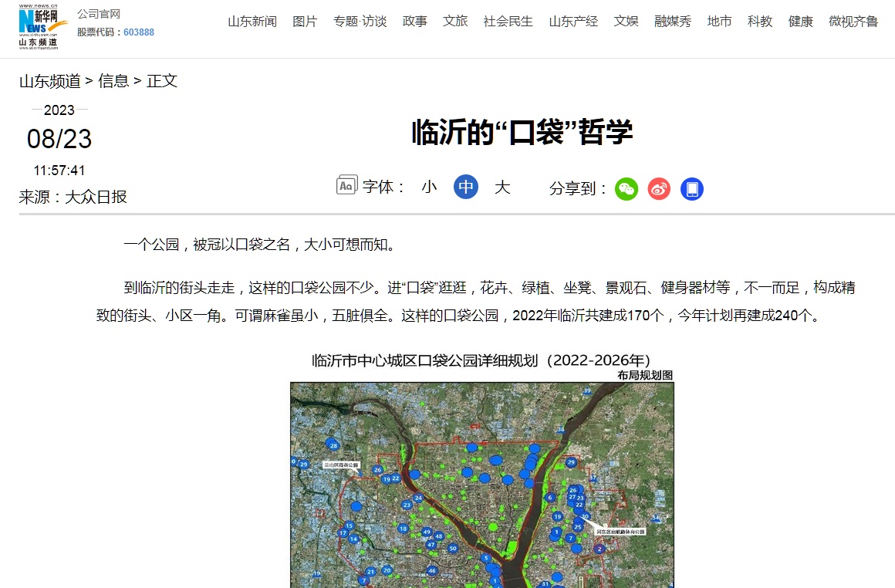Share article to WeChat green icon
Viewport: 895px width, 588px height.
coord(626,189)
